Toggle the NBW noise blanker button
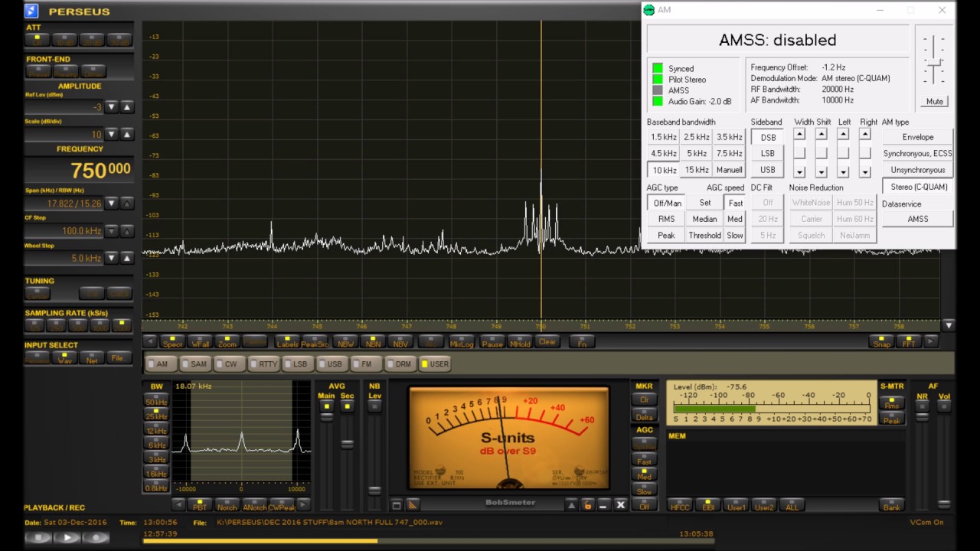 point(346,342)
